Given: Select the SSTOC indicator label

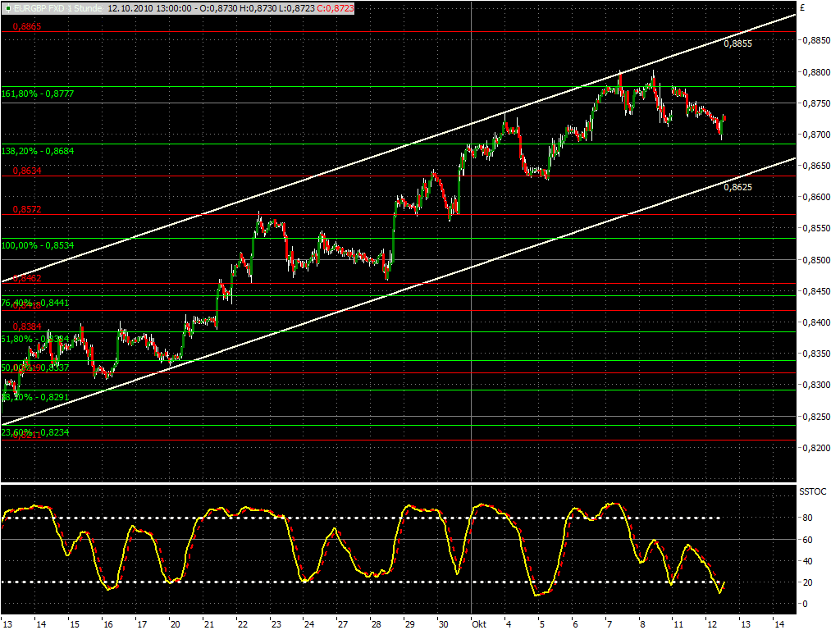Looking at the screenshot, I should [813, 492].
